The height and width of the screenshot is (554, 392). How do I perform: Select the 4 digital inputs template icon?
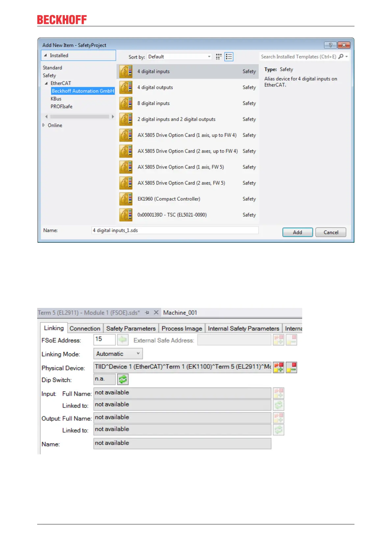[126, 71]
